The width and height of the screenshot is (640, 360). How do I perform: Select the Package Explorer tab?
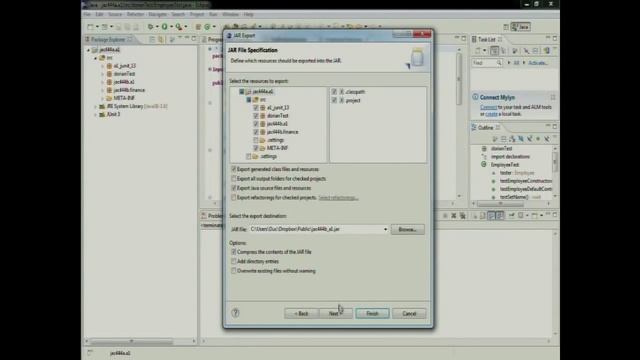tap(108, 40)
